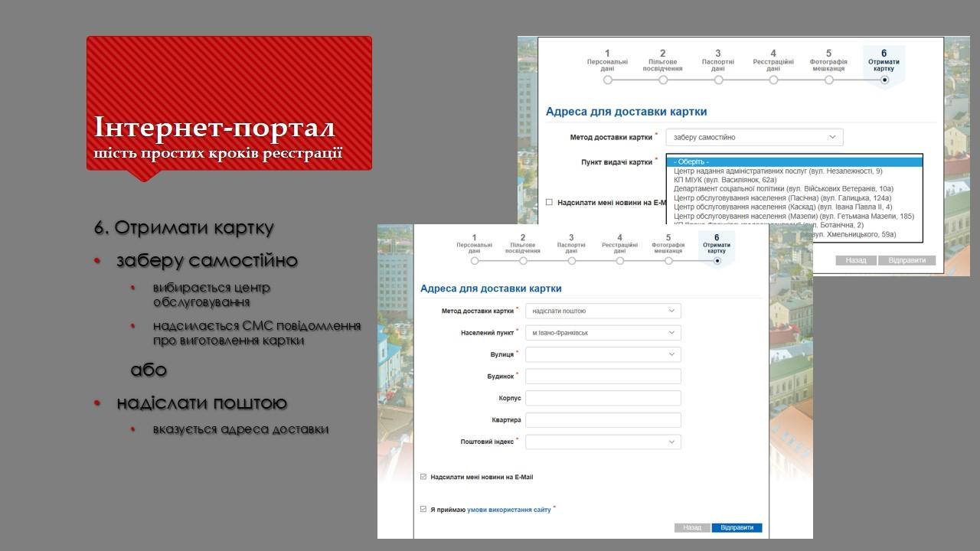This screenshot has width=980, height=551.
Task: Click Назад button in lower form
Action: tap(692, 527)
